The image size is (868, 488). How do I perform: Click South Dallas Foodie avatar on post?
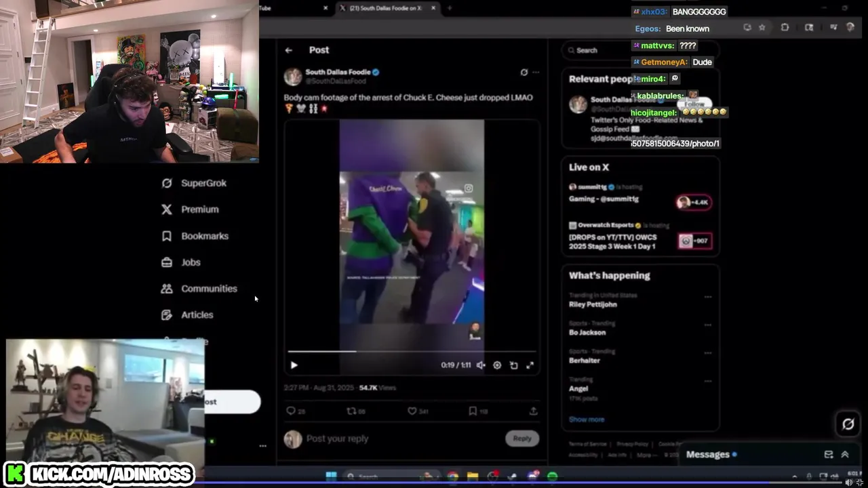coord(293,77)
